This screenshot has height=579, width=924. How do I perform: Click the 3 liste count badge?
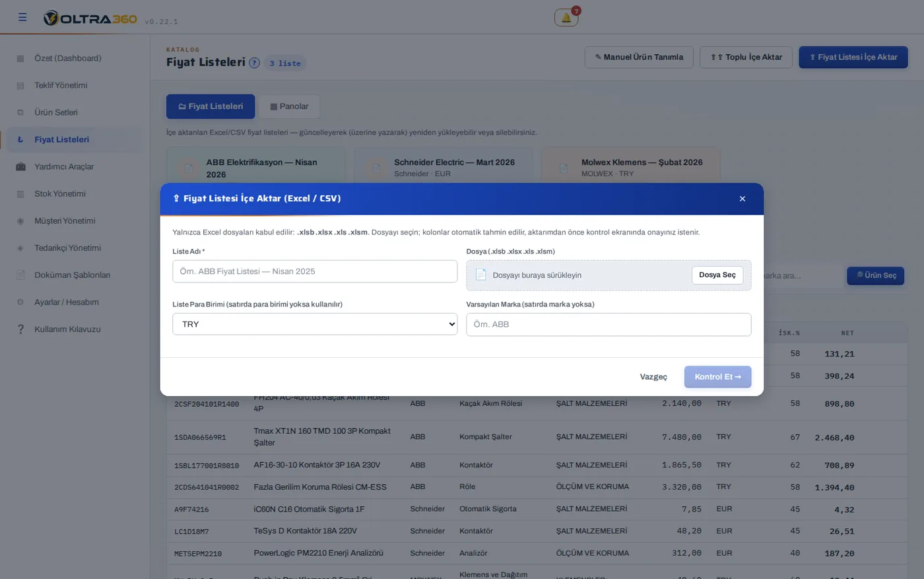(x=285, y=63)
